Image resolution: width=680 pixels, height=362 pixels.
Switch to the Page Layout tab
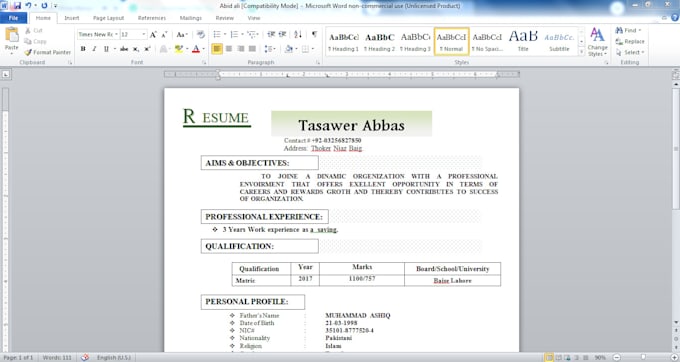[108, 18]
